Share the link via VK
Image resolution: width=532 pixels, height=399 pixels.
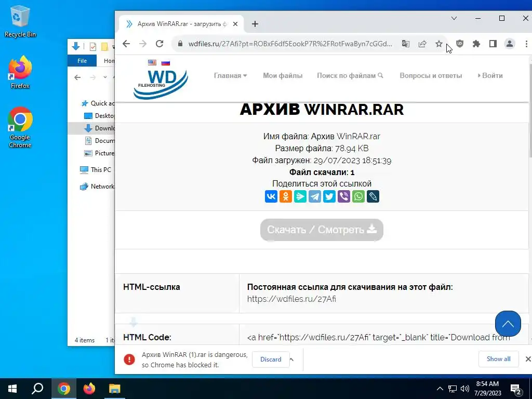271,196
